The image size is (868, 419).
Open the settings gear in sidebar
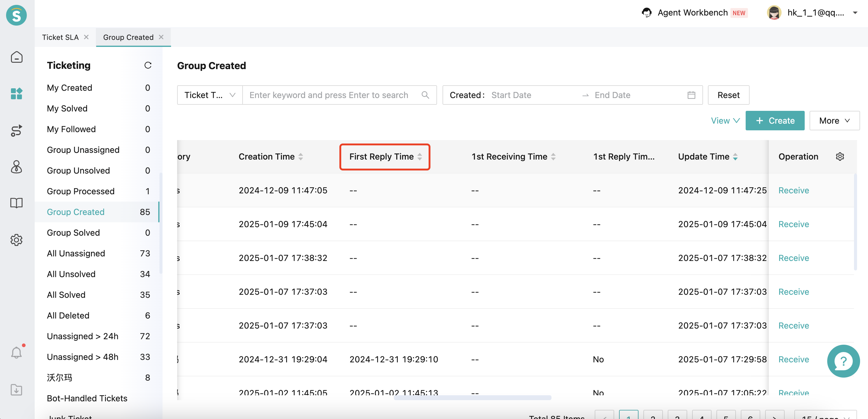(x=16, y=240)
